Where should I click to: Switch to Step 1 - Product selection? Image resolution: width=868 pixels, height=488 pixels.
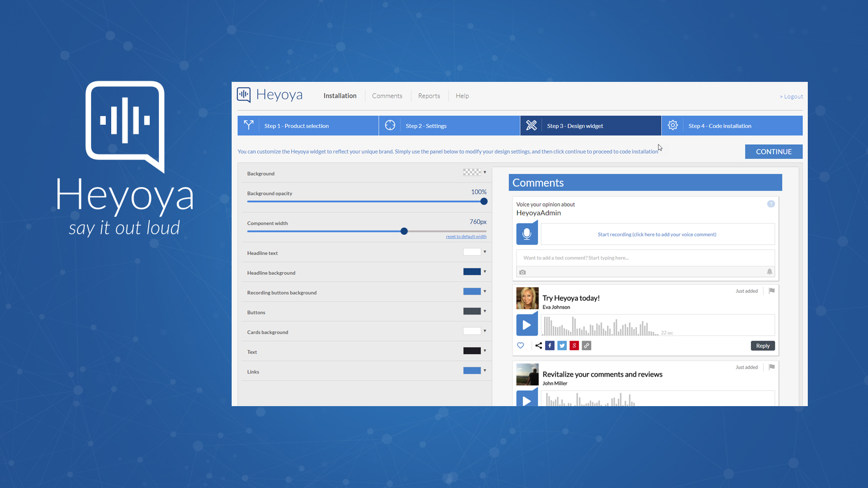308,125
